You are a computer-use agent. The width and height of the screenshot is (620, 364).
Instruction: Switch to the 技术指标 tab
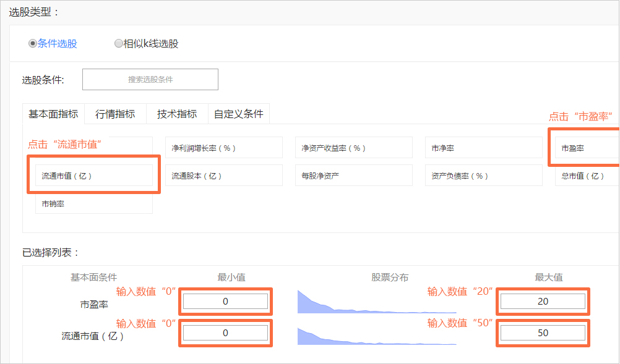click(177, 114)
